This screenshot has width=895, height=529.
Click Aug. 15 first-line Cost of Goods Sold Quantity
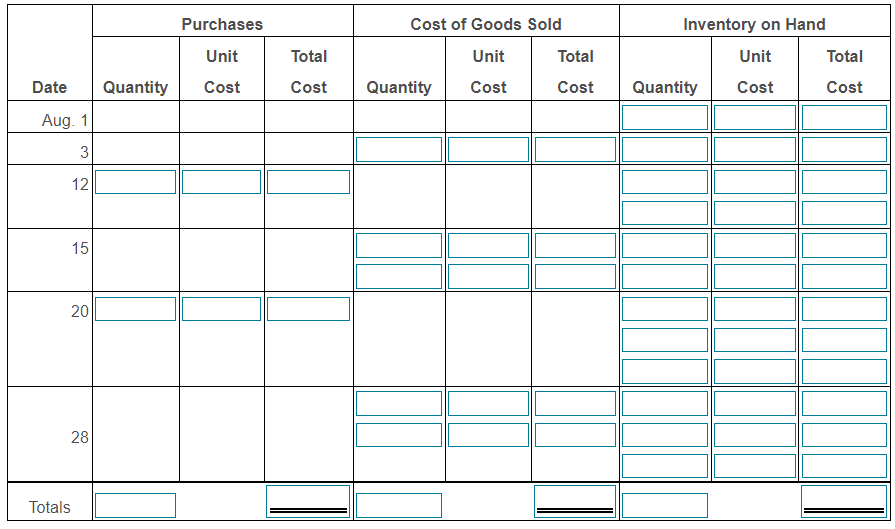(398, 245)
